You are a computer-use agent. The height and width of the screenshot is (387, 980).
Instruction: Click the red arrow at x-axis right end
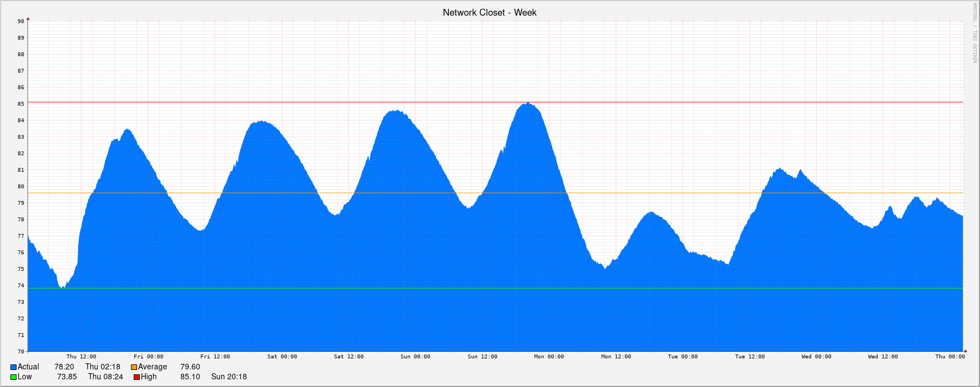965,351
